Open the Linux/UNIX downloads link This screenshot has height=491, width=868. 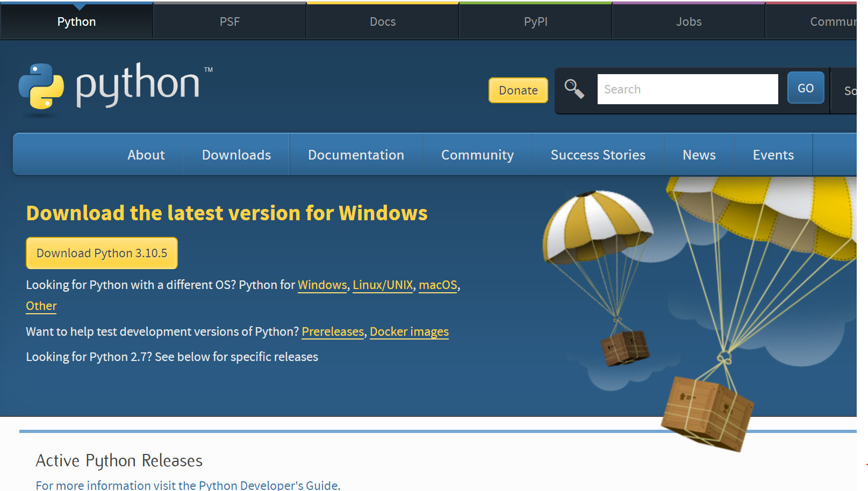coord(383,285)
